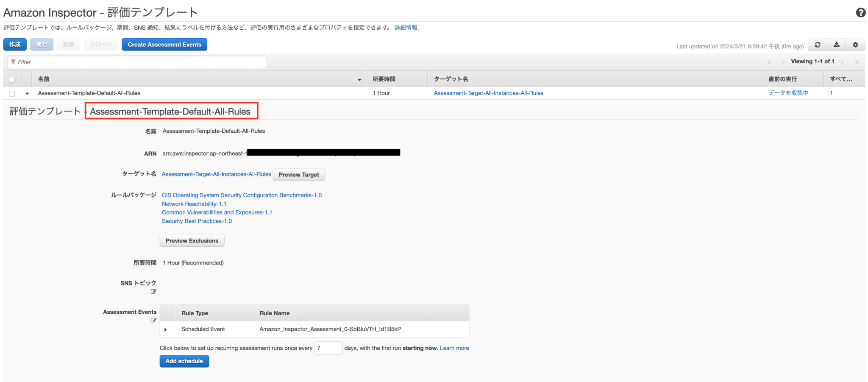Open the Learn more link about recurring runs
Screen dimensions: 868x382
(454, 348)
